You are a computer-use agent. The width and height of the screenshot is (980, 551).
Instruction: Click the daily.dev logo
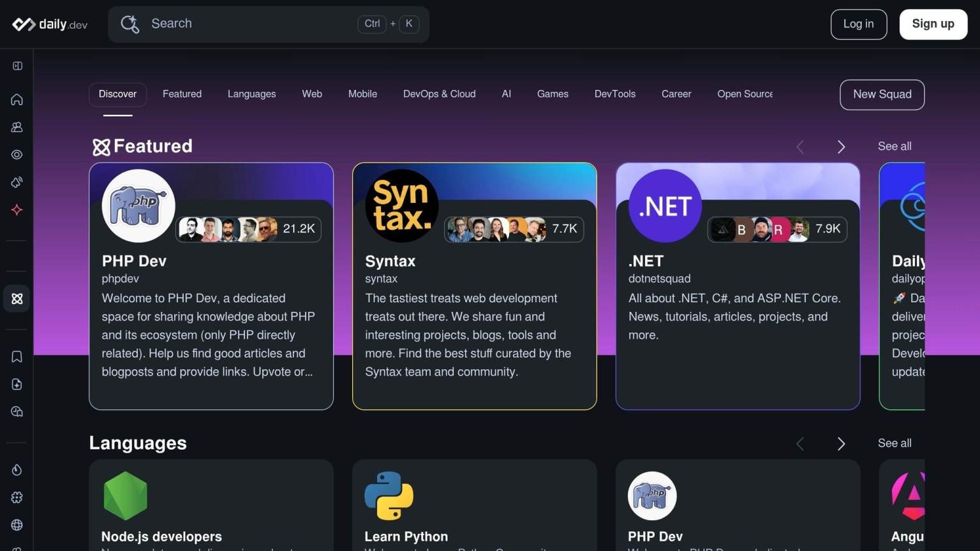coord(50,24)
